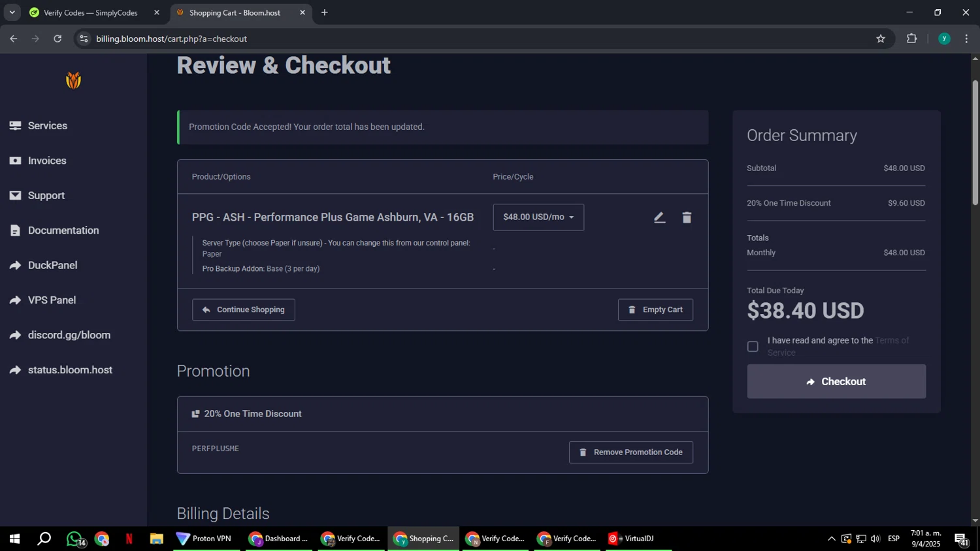Screen dimensions: 980x551
Task: Edit the cart item with pencil icon
Action: [x=659, y=217]
